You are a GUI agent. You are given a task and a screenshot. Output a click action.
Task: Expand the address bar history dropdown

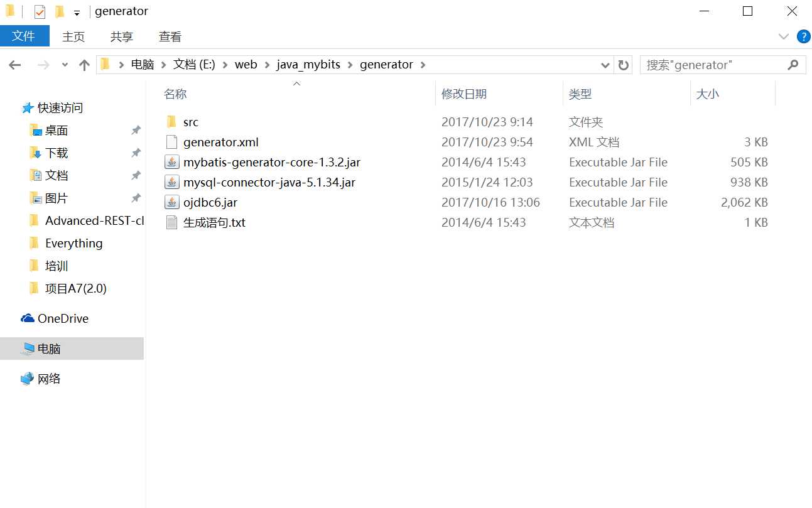[605, 65]
